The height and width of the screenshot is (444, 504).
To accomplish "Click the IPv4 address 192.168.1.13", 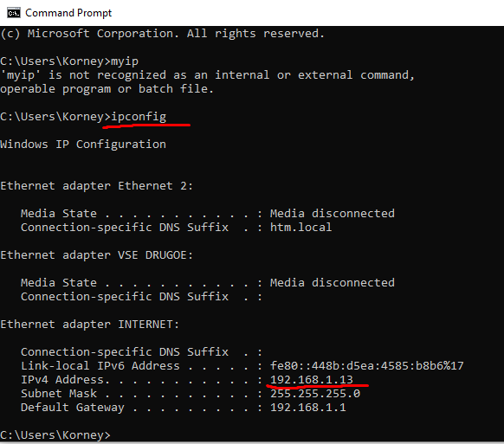I will (x=312, y=379).
